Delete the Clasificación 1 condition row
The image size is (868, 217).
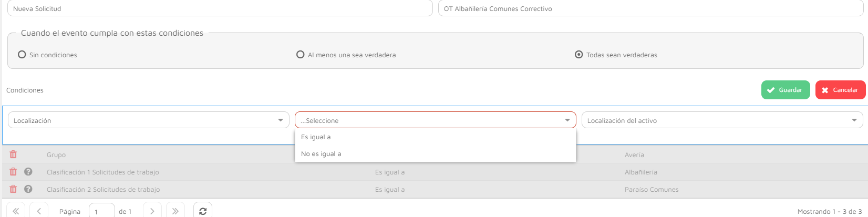click(13, 172)
